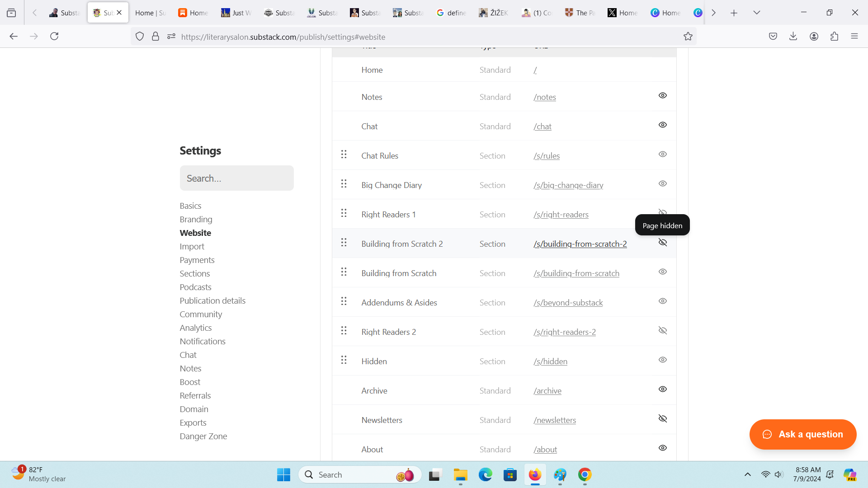Open the /s/building-from-scratch-2 URL link

coord(580,244)
